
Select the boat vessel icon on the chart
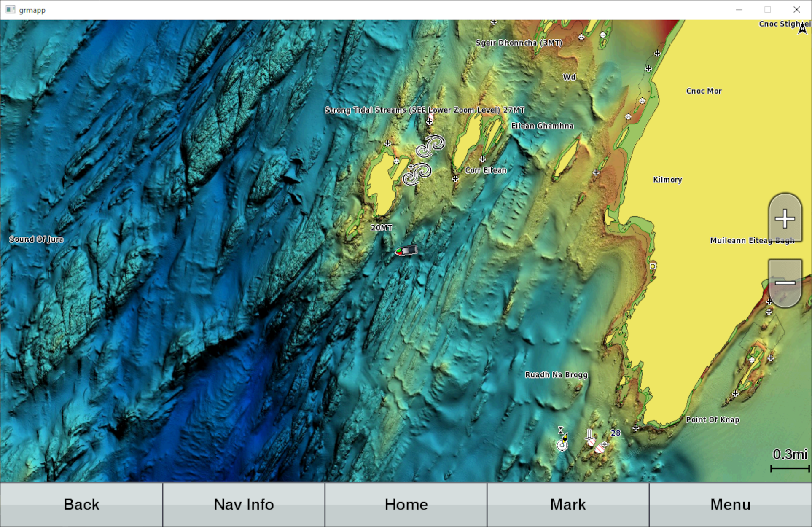click(406, 250)
